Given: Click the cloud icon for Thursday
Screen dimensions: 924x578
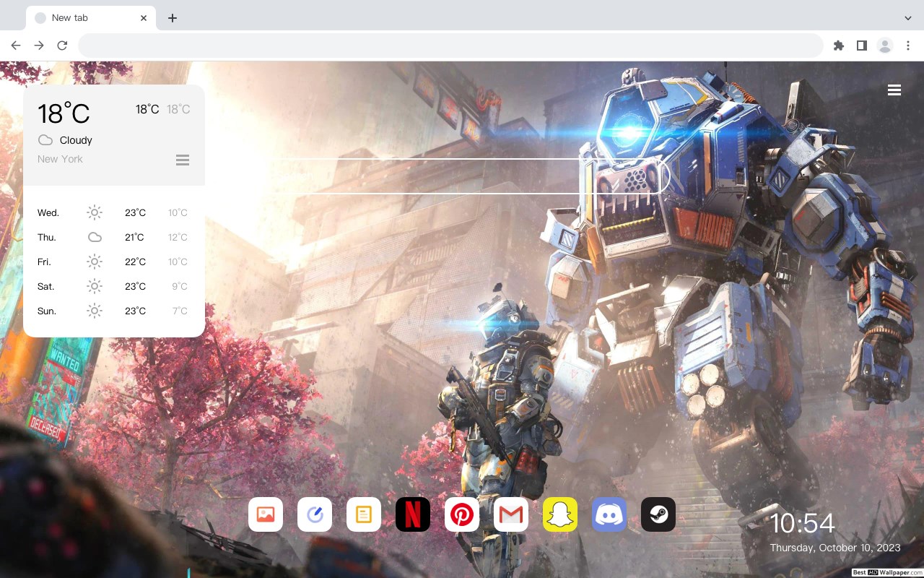Looking at the screenshot, I should (x=95, y=237).
